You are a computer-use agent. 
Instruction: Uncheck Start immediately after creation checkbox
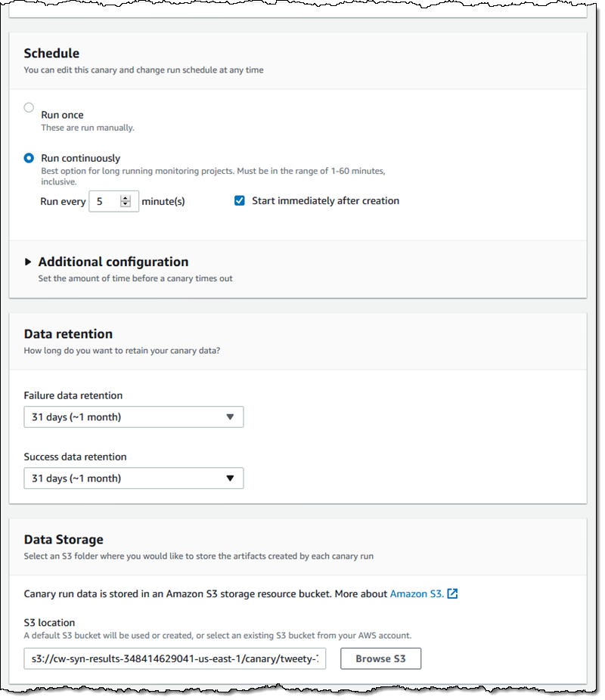coord(240,201)
